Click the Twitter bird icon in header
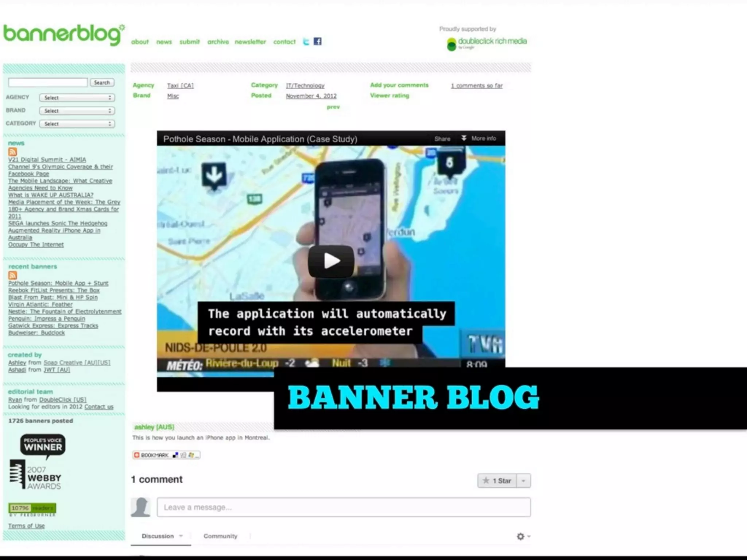This screenshot has width=747, height=560. pyautogui.click(x=306, y=42)
